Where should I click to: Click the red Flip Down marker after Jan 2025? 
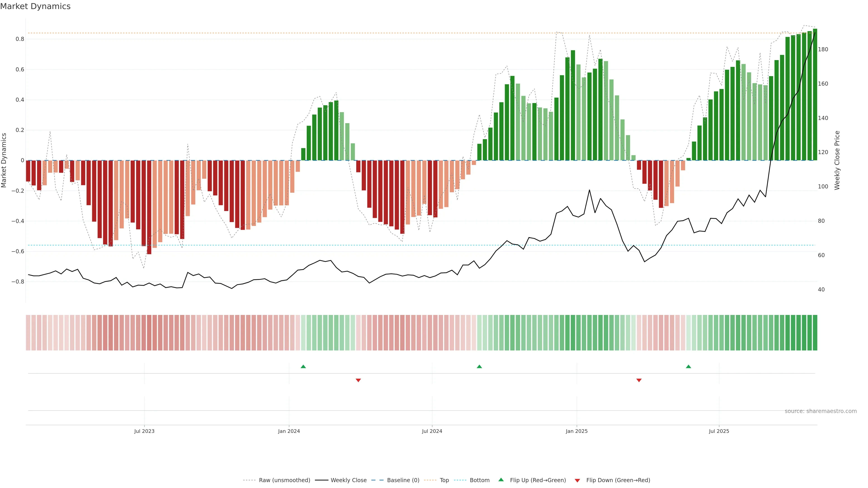coord(639,380)
